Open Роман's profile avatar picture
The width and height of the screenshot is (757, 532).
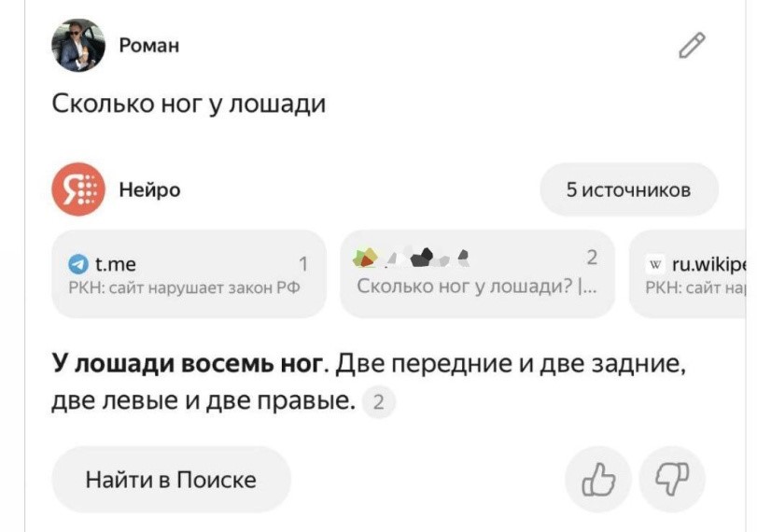coord(77,46)
